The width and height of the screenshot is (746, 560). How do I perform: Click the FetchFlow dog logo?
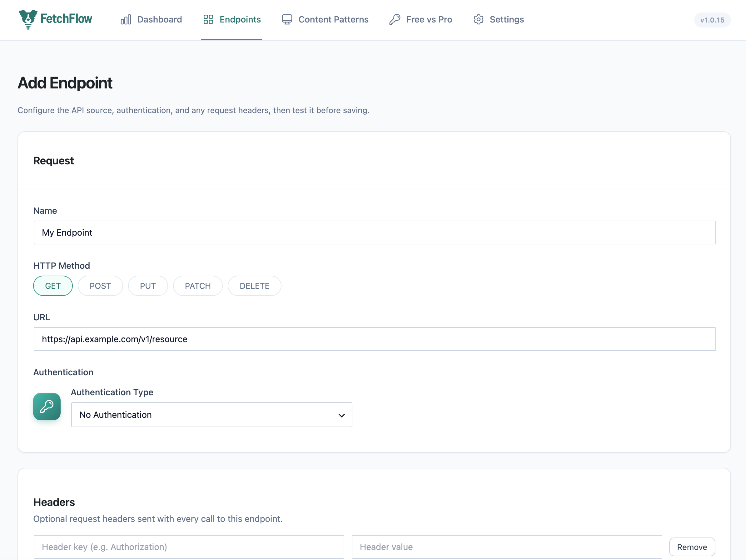[x=28, y=20]
